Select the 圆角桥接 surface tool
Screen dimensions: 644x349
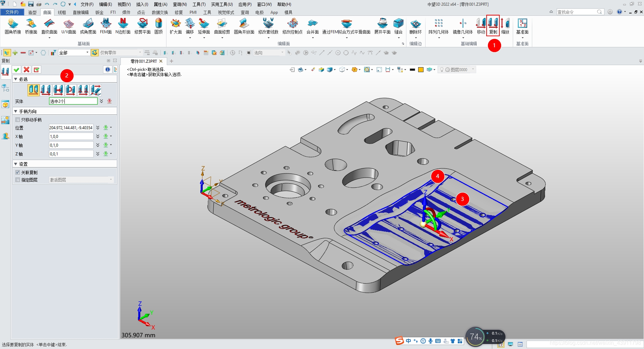coord(13,26)
